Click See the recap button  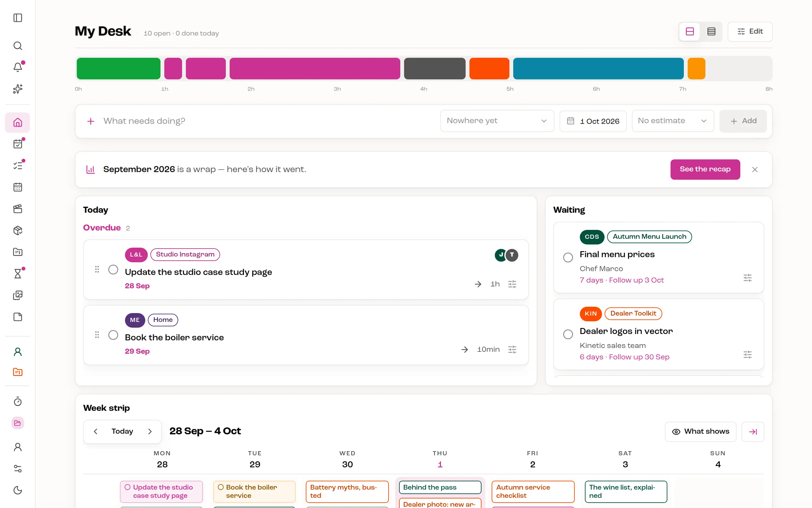point(705,169)
